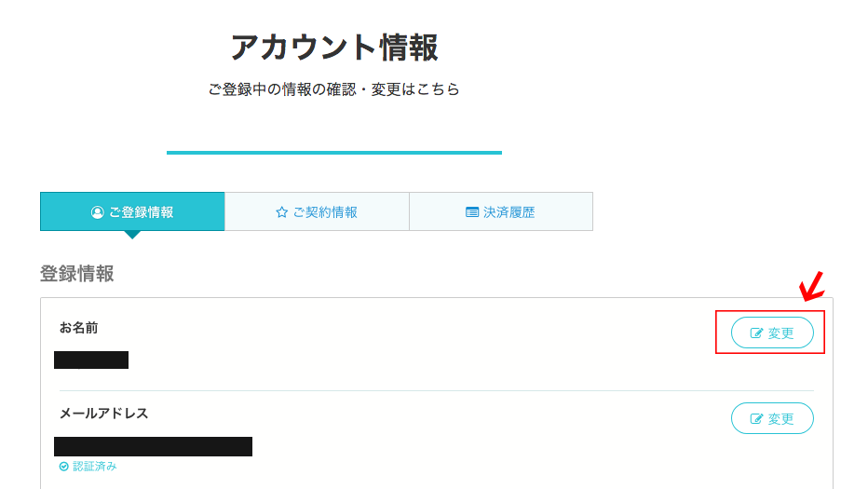868x489 pixels.
Task: Open the 決済履歴 tab
Action: (x=501, y=211)
